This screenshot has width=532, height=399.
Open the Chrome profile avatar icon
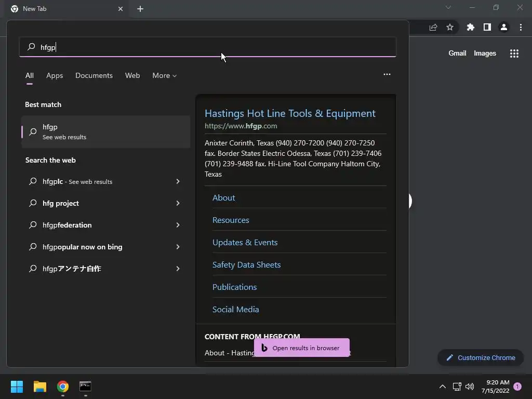(504, 27)
